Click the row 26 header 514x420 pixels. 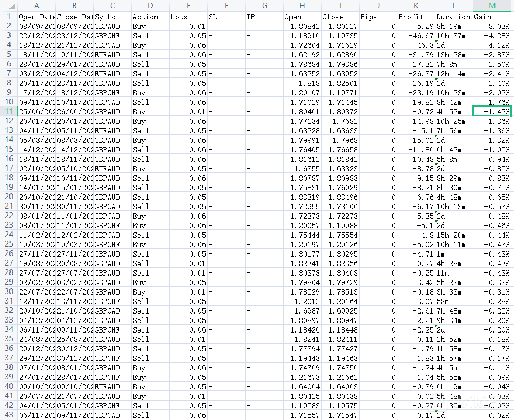point(8,254)
